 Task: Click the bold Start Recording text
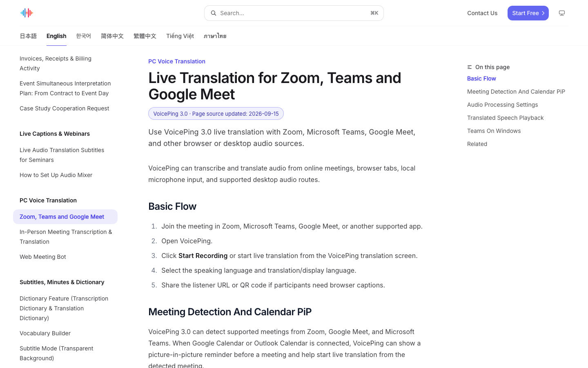[203, 256]
